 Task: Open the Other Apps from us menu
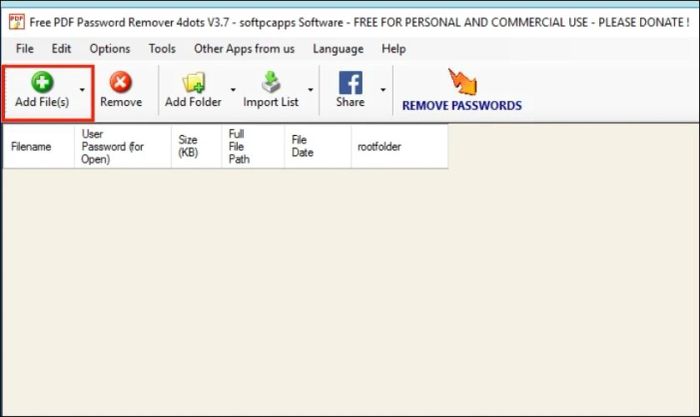tap(244, 49)
